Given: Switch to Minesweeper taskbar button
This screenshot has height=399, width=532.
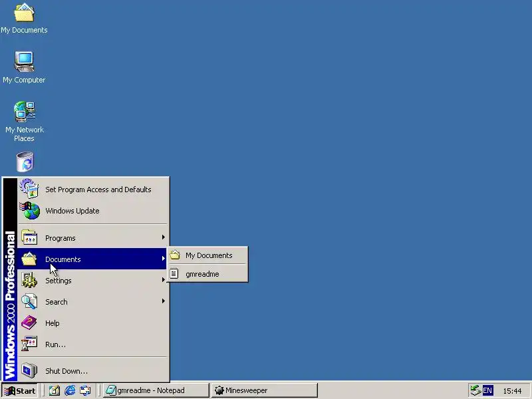Looking at the screenshot, I should pyautogui.click(x=264, y=390).
